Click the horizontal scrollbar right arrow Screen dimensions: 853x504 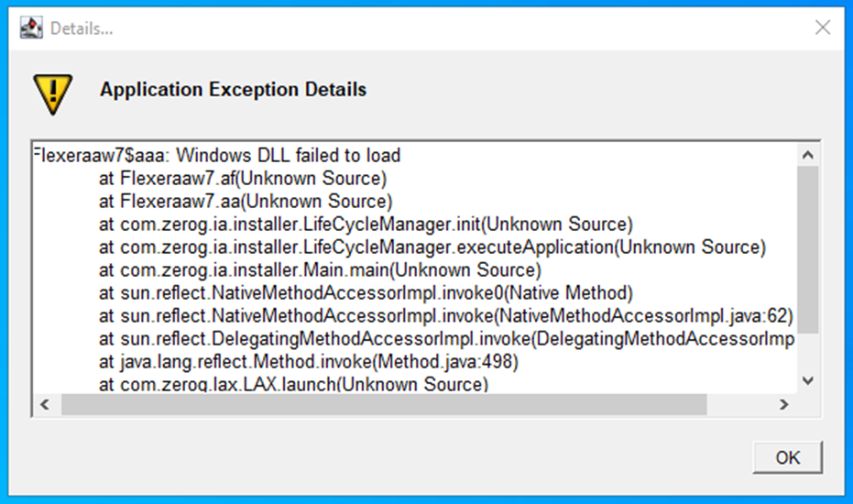(x=783, y=404)
